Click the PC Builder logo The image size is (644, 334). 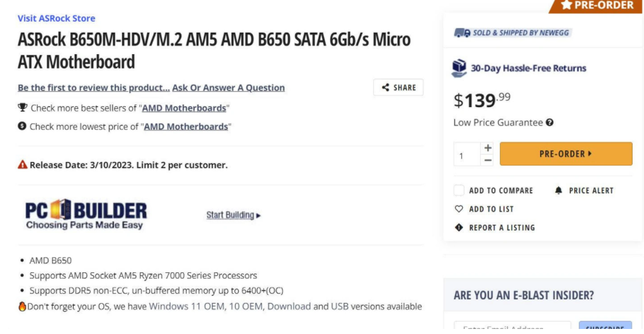tap(86, 215)
